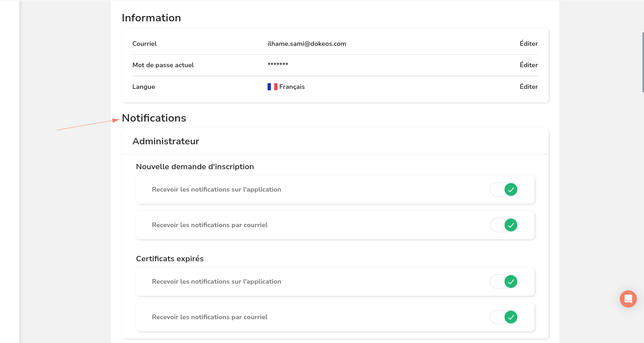Click the masked password value
Image resolution: width=644 pixels, height=343 pixels.
278,65
